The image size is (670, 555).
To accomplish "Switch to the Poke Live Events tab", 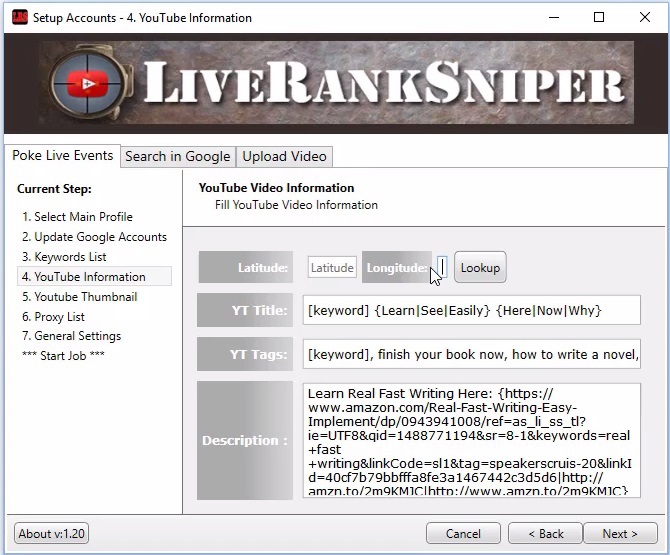I will click(62, 156).
